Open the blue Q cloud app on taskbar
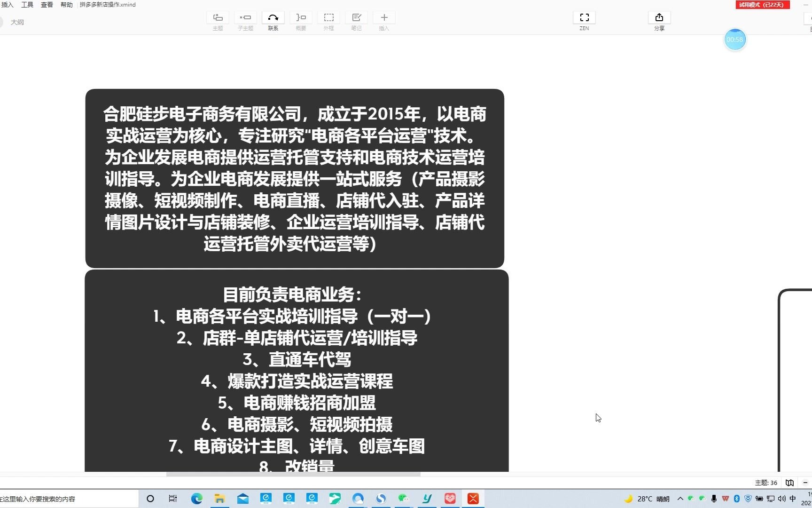This screenshot has width=812, height=508. coord(358,499)
